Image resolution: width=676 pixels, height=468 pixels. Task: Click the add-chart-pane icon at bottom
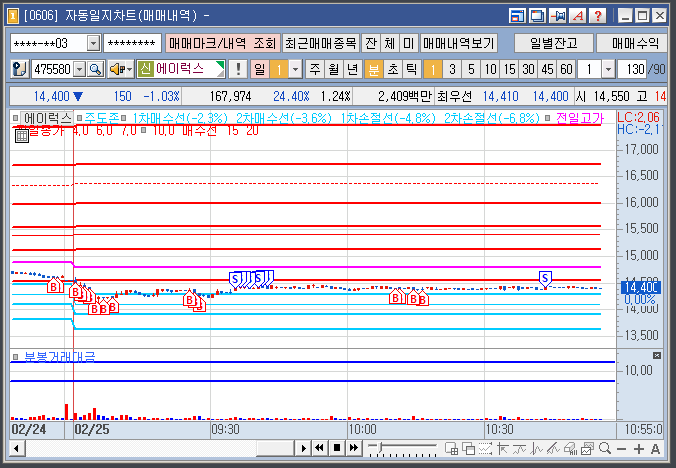(x=451, y=449)
